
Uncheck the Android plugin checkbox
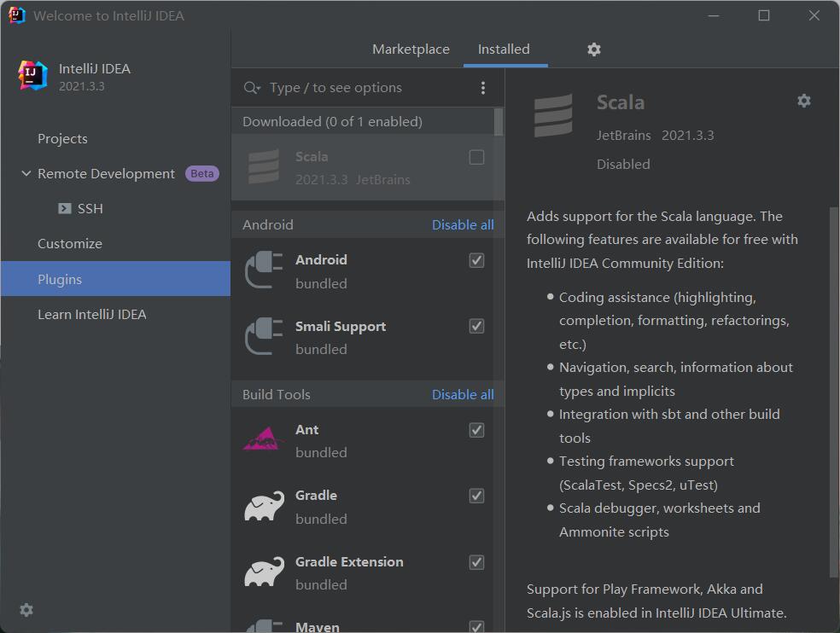click(x=477, y=260)
